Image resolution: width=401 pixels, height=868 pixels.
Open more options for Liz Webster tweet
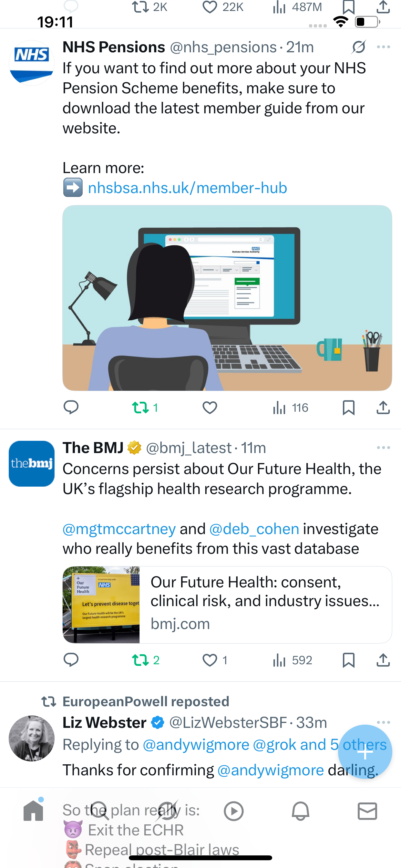(x=383, y=722)
